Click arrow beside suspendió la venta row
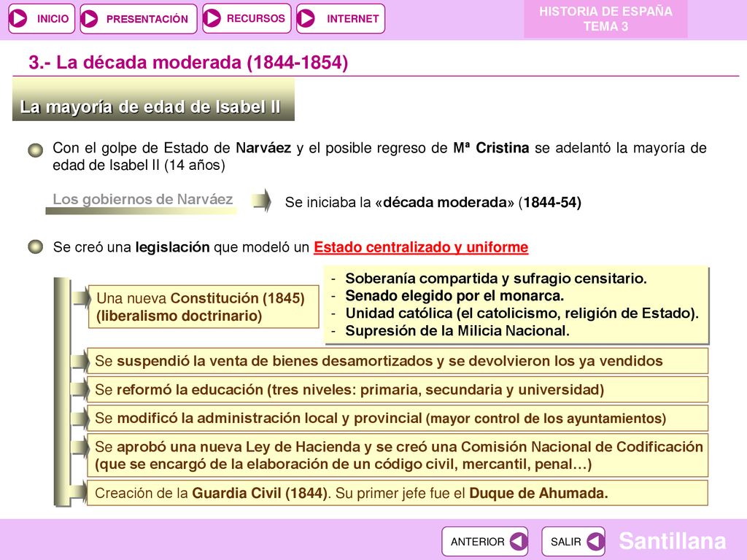The height and width of the screenshot is (560, 747). coord(80,362)
